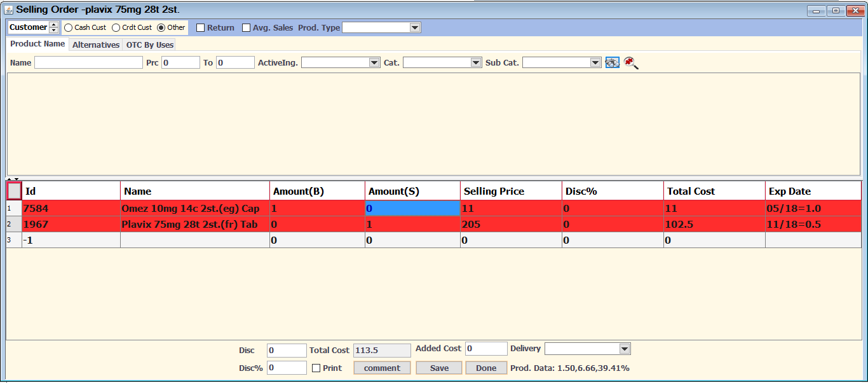Click the red magnifying glass icon
Viewport: 868px width, 383px height.
point(630,62)
